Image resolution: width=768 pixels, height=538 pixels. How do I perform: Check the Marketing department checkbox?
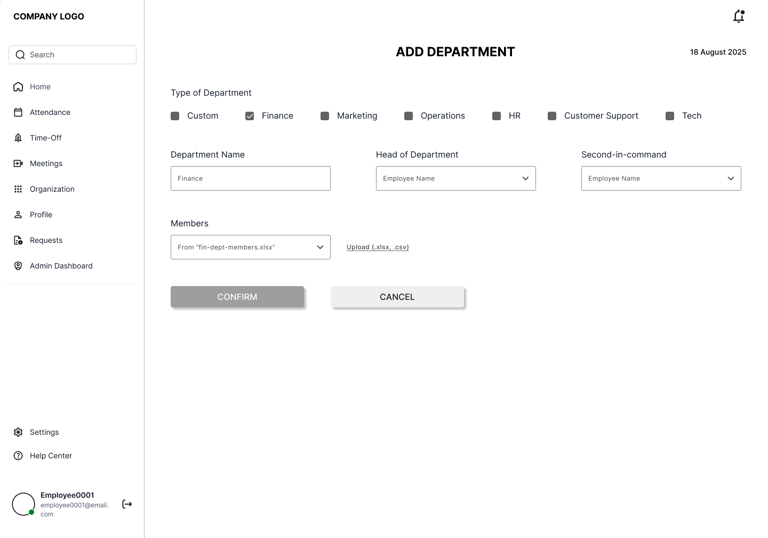click(x=325, y=116)
